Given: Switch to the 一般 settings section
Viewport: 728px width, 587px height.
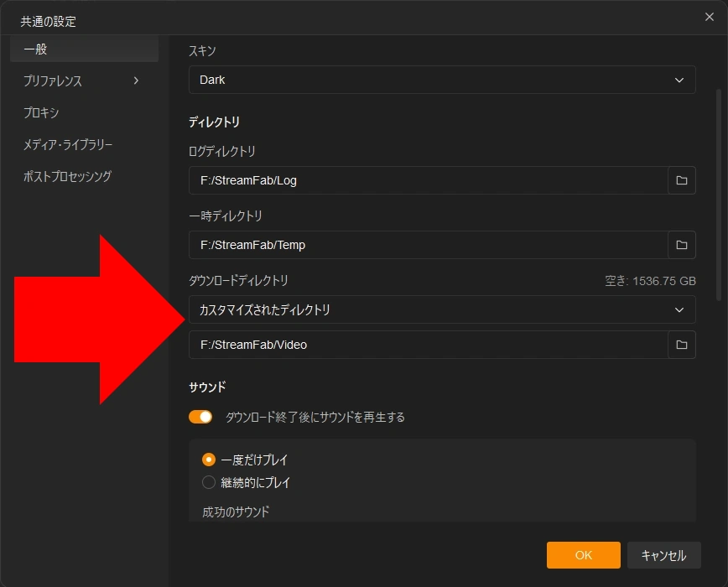Looking at the screenshot, I should pyautogui.click(x=84, y=49).
